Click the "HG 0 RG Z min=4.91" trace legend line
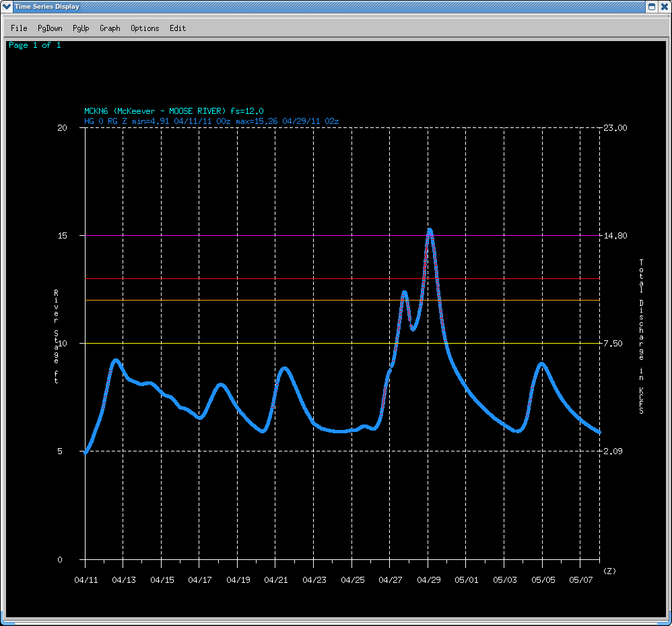672x626 pixels. [x=211, y=121]
